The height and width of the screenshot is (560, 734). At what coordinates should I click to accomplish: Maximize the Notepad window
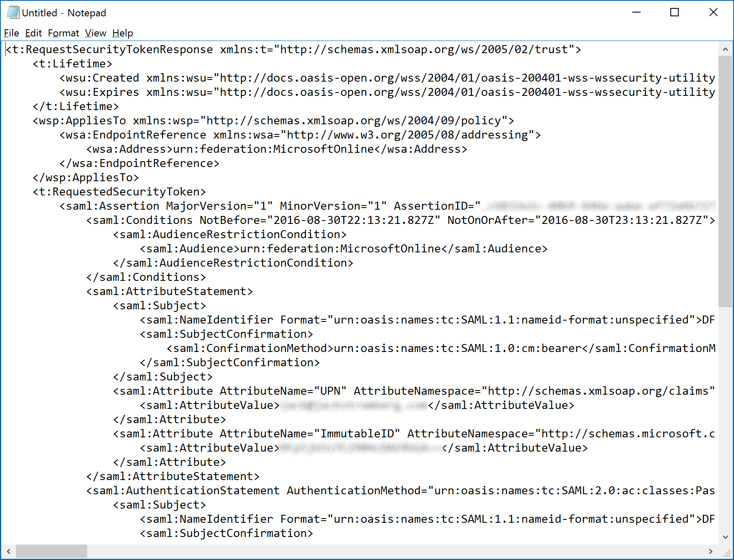[675, 13]
